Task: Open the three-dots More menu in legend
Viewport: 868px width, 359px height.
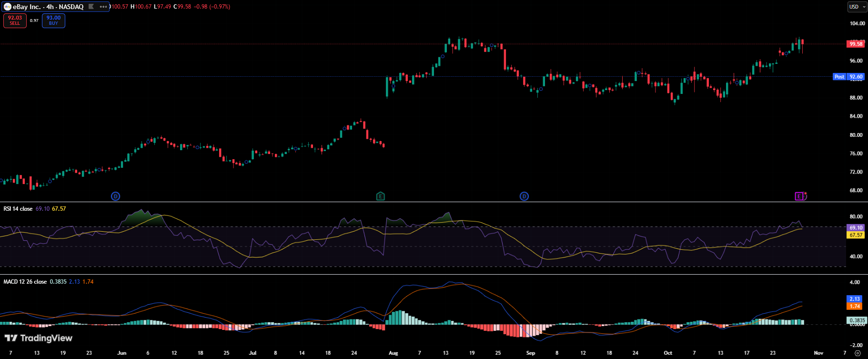Action: coord(103,7)
